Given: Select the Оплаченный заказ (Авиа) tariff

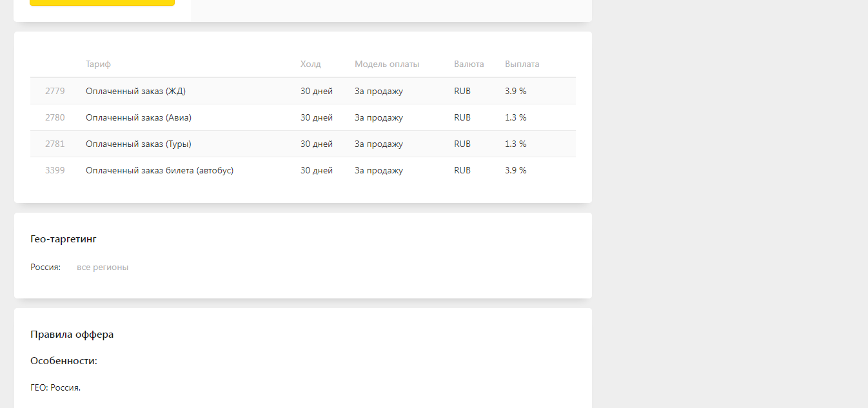Looking at the screenshot, I should [x=138, y=118].
